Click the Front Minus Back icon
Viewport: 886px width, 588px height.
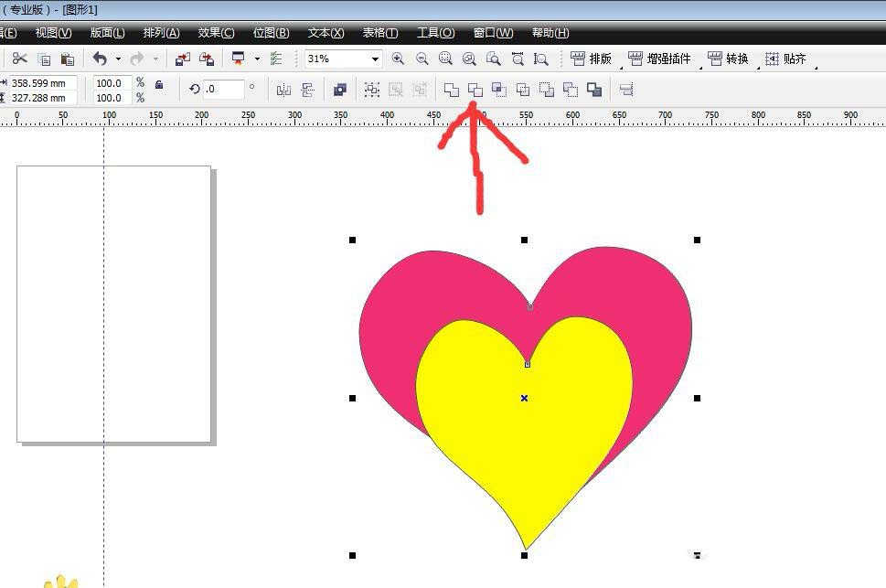(x=547, y=90)
